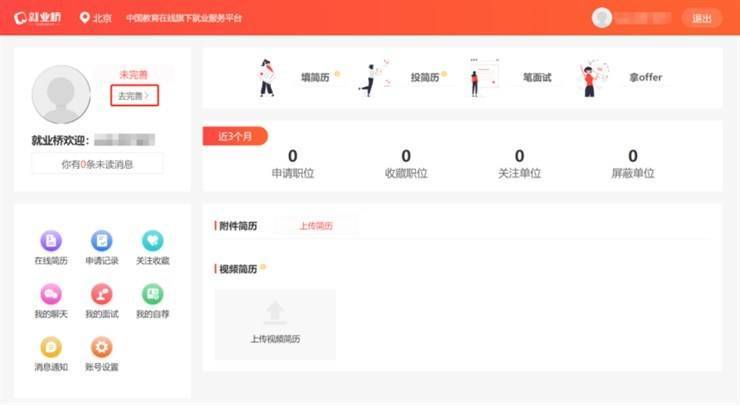Viewport: 740px width, 405px height.
Task: Open 关注收藏 favorites icon
Action: [x=152, y=241]
